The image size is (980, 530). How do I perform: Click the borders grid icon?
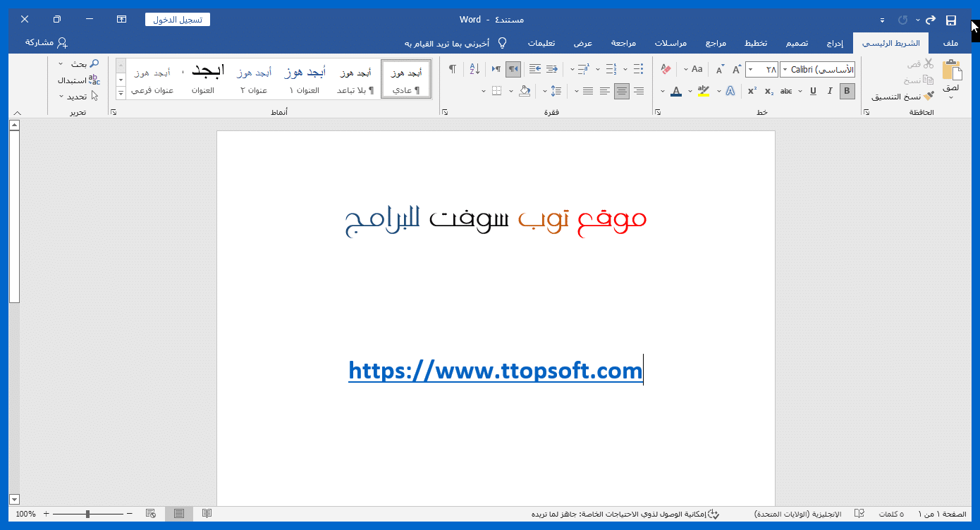click(x=496, y=91)
